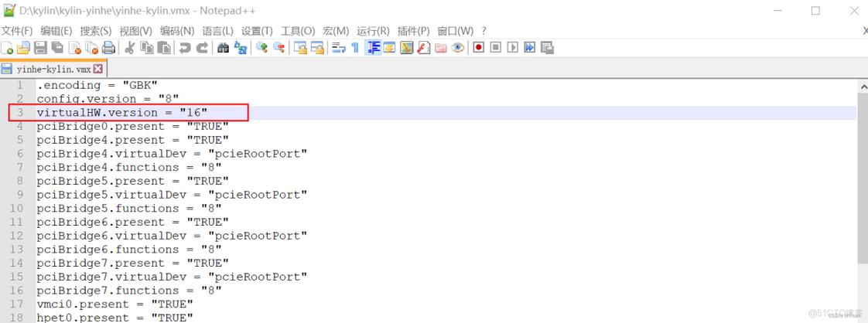Open the 文件(F) menu
Image resolution: width=868 pixels, height=323 pixels.
[16, 31]
